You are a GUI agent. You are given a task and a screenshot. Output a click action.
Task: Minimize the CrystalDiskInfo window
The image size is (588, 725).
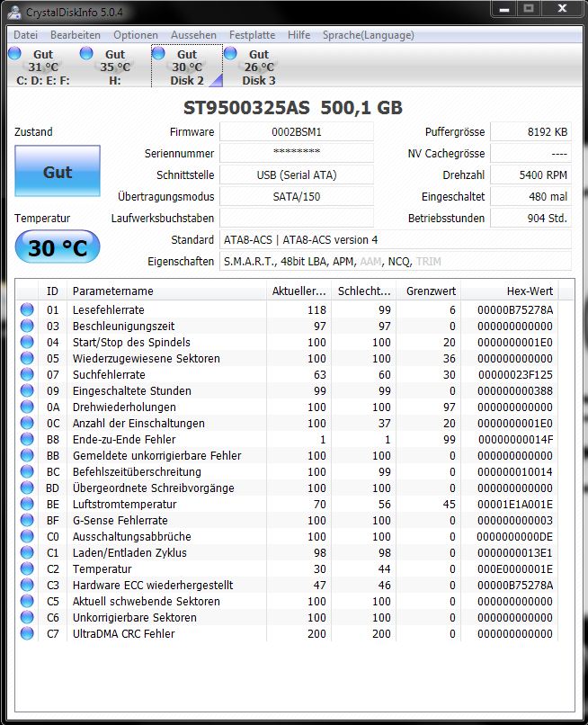[x=504, y=9]
